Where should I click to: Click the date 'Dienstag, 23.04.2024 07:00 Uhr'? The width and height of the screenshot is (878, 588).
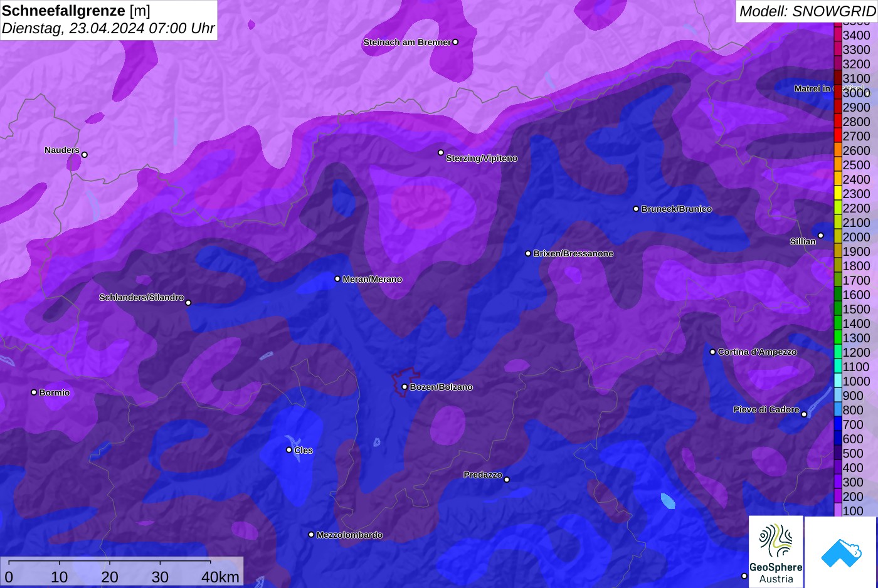[x=108, y=28]
